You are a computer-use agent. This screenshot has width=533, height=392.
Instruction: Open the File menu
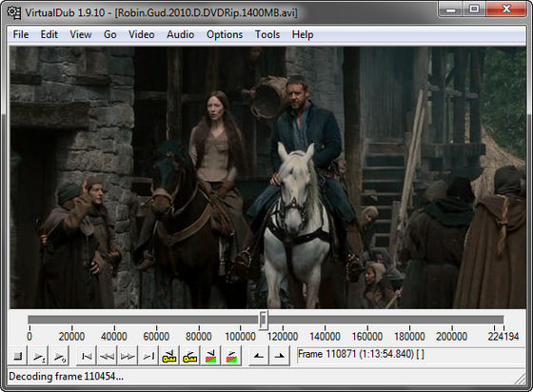click(21, 34)
